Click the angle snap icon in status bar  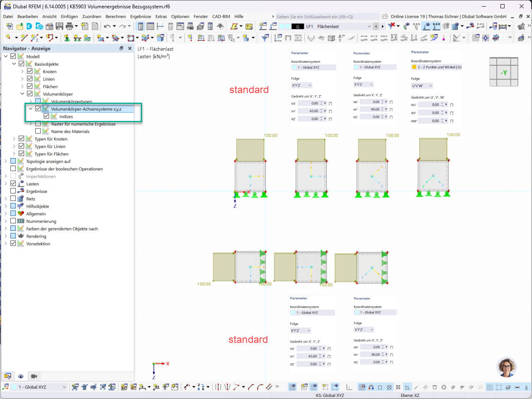pyautogui.click(x=349, y=387)
